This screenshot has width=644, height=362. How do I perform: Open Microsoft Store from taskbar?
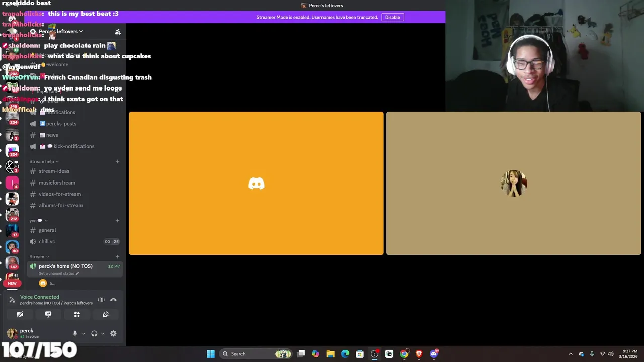coord(360,354)
